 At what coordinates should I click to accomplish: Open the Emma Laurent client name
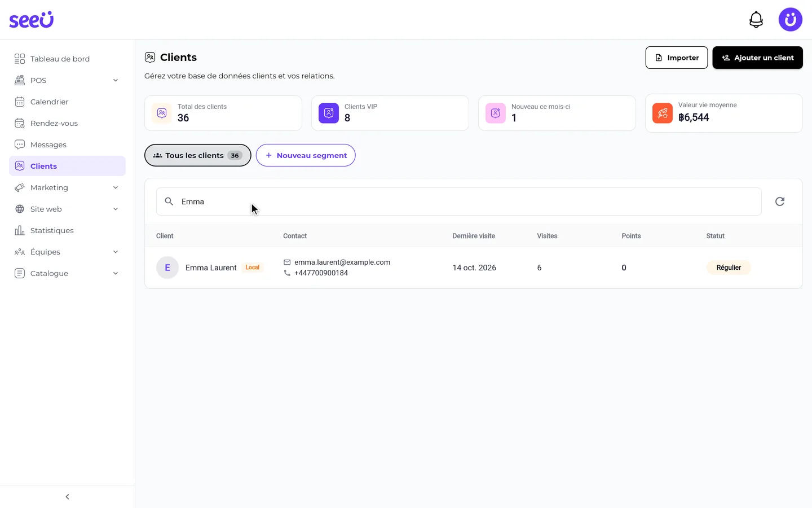(x=211, y=268)
